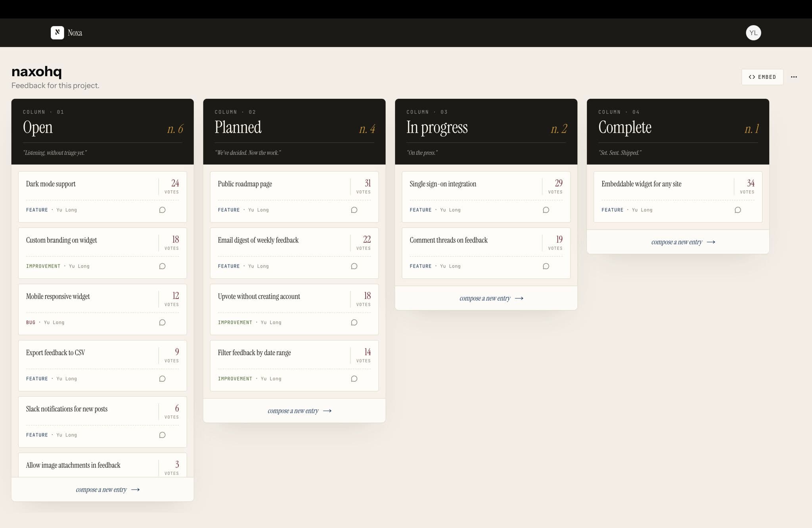Open Comment threads on feedback title
Screen dimensions: 812x528
[x=448, y=240]
